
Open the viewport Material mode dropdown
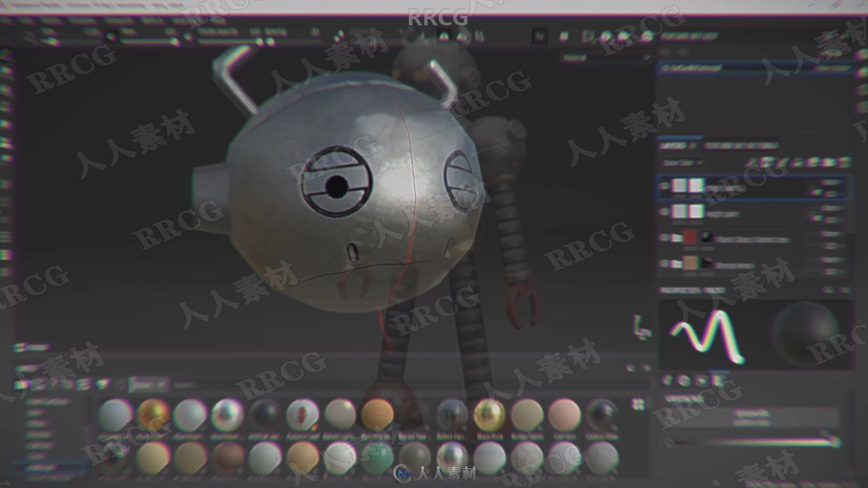pyautogui.click(x=606, y=57)
